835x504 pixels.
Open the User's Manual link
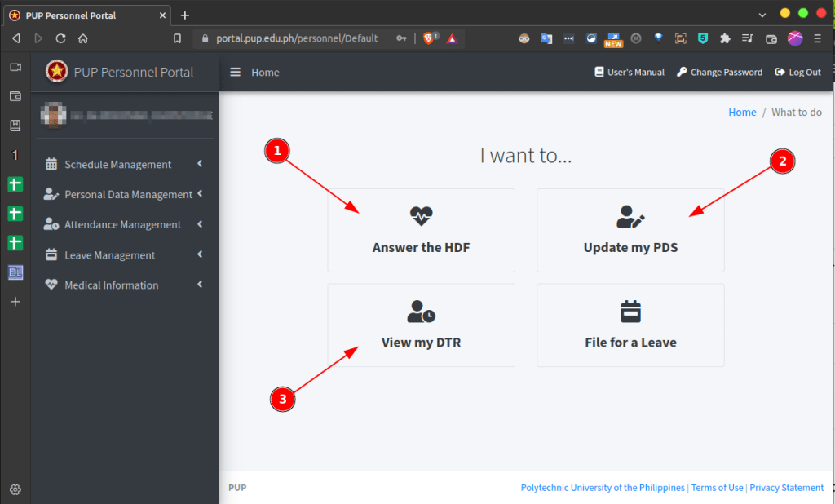[x=630, y=73]
